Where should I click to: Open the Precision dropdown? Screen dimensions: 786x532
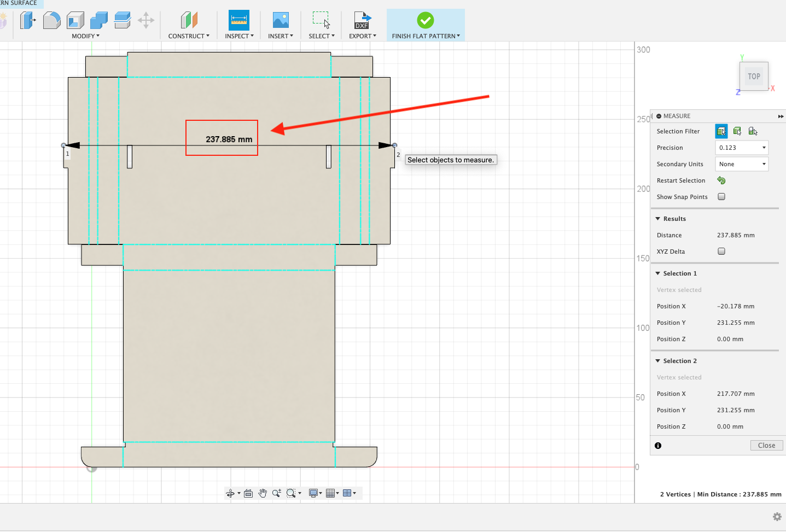tap(742, 148)
